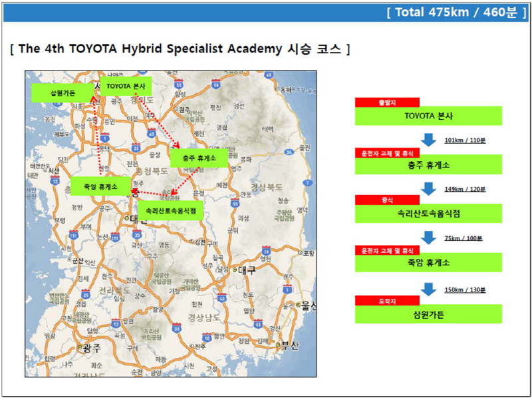Select the 안동 town label on the map
532x398 pixels.
tap(245, 194)
